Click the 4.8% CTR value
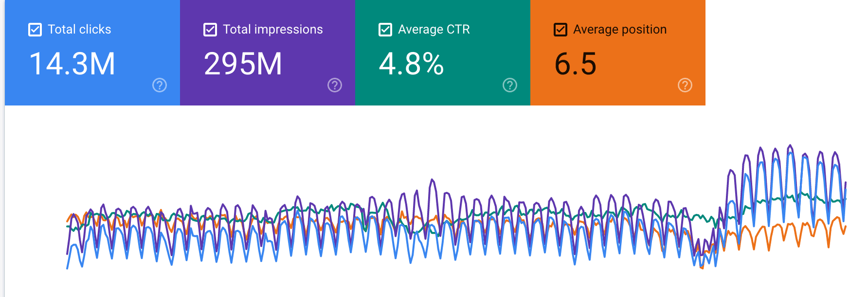The width and height of the screenshot is (868, 297). [412, 63]
